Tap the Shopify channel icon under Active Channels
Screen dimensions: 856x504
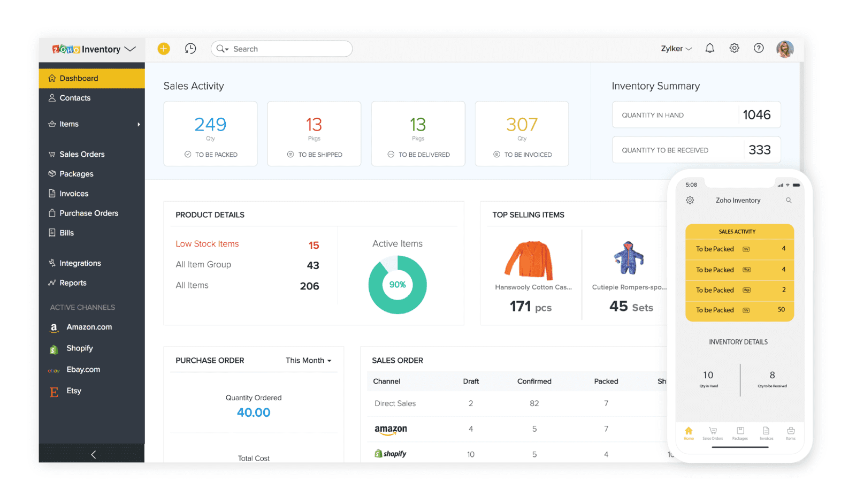(53, 348)
